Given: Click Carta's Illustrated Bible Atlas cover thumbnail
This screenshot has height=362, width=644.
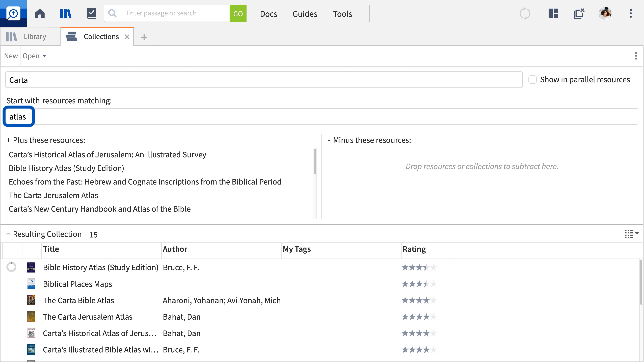Looking at the screenshot, I should [31, 349].
